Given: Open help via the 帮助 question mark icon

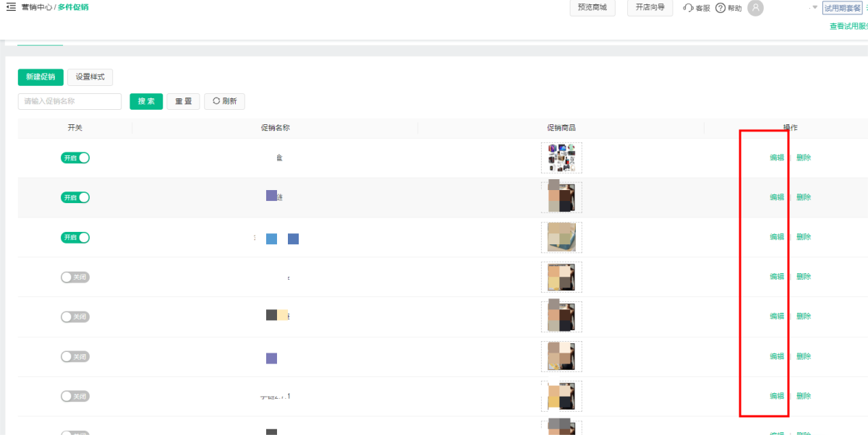Looking at the screenshot, I should click(720, 8).
